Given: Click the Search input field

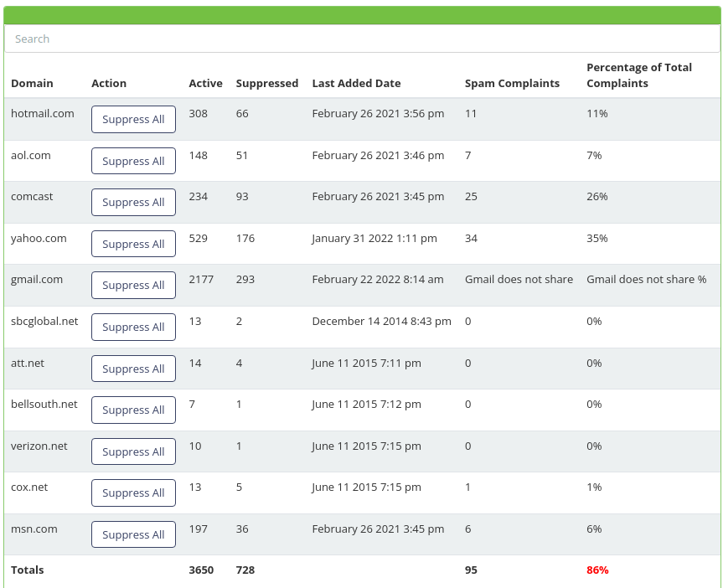Looking at the screenshot, I should coord(362,39).
